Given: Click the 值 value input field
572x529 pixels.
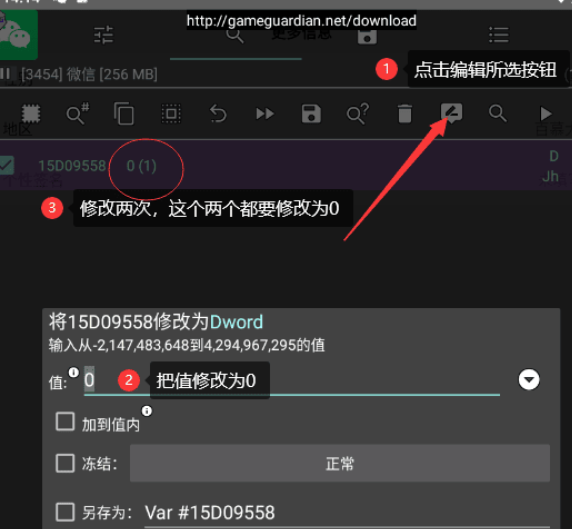Looking at the screenshot, I should pos(292,381).
